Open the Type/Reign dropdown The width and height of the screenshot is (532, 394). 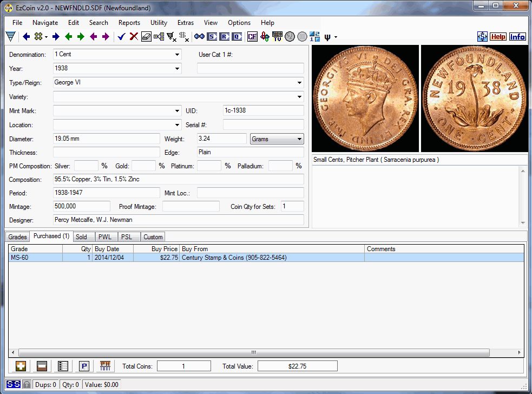(299, 83)
